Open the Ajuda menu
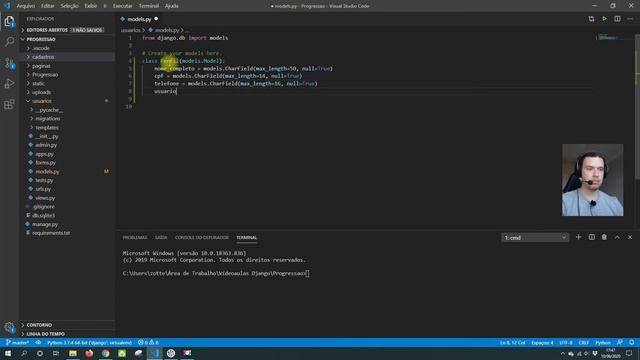Viewport: 640px width, 360px height. [171, 6]
